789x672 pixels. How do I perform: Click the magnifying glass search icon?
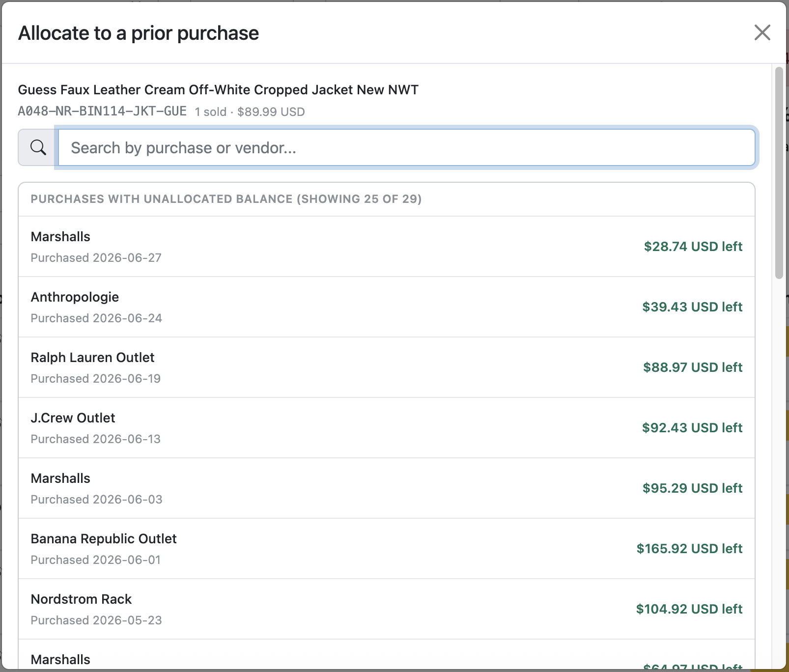coord(38,147)
